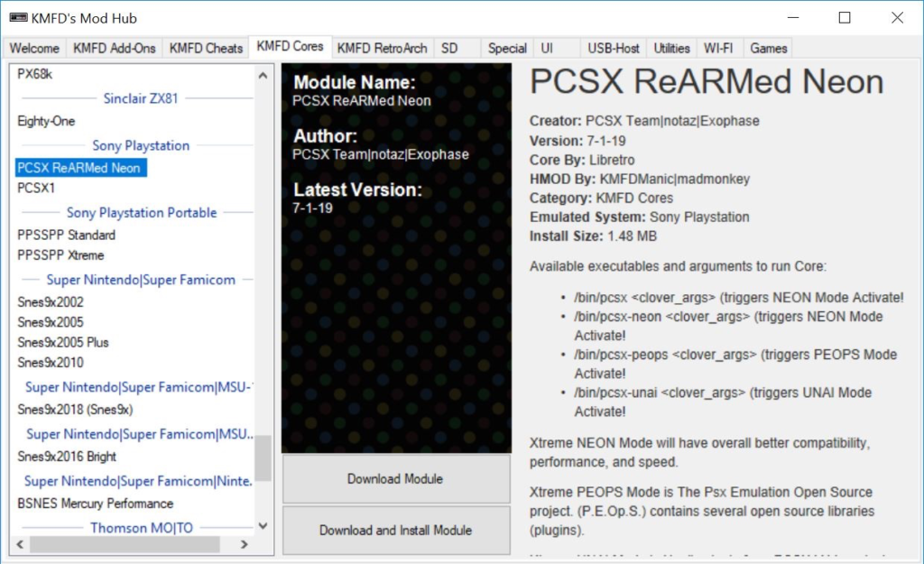Pick the Snes9x2002 core
Viewport: 924px width, 564px height.
click(x=51, y=302)
